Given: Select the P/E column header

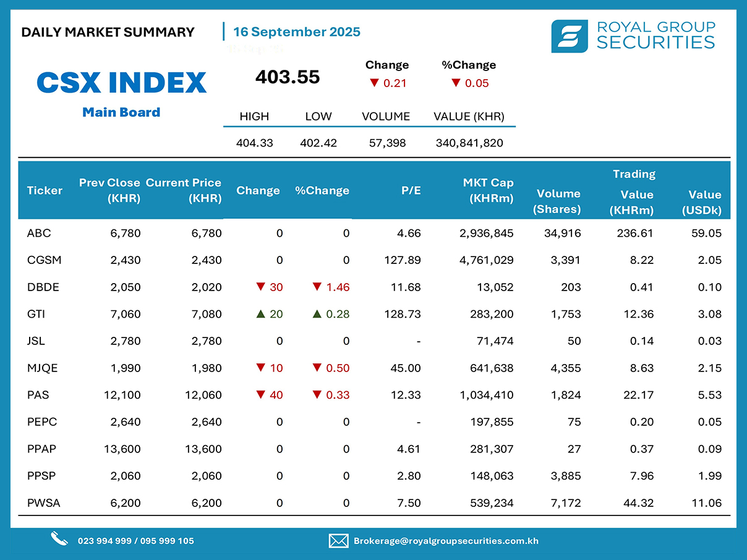Looking at the screenshot, I should [x=411, y=190].
